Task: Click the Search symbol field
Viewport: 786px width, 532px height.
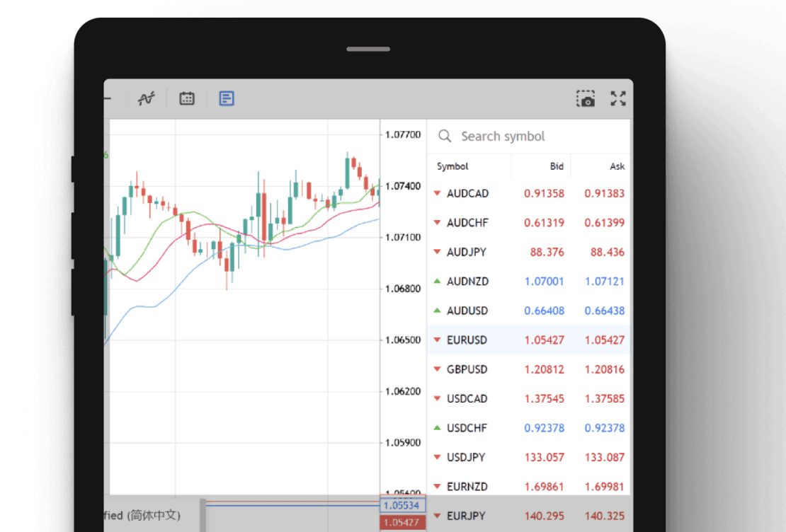Action: coord(529,137)
